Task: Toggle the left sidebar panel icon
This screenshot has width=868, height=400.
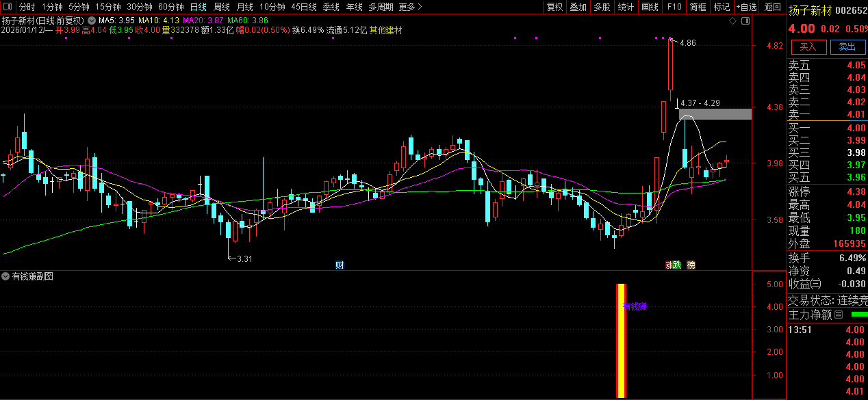Action: click(8, 7)
